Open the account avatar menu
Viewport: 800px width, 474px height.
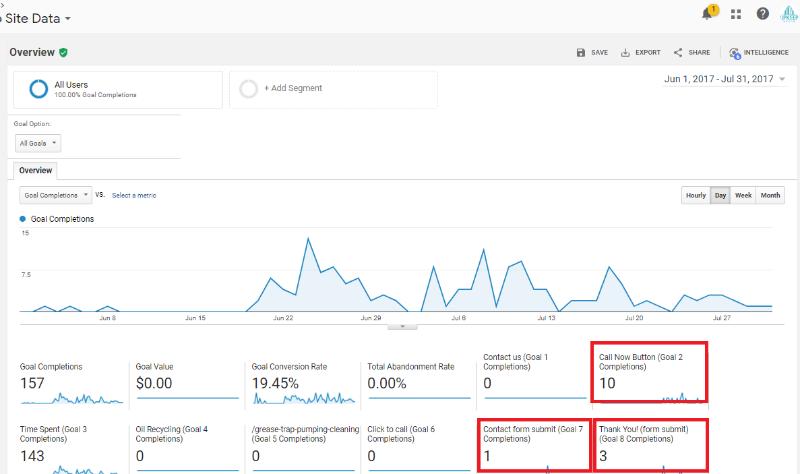coord(789,14)
